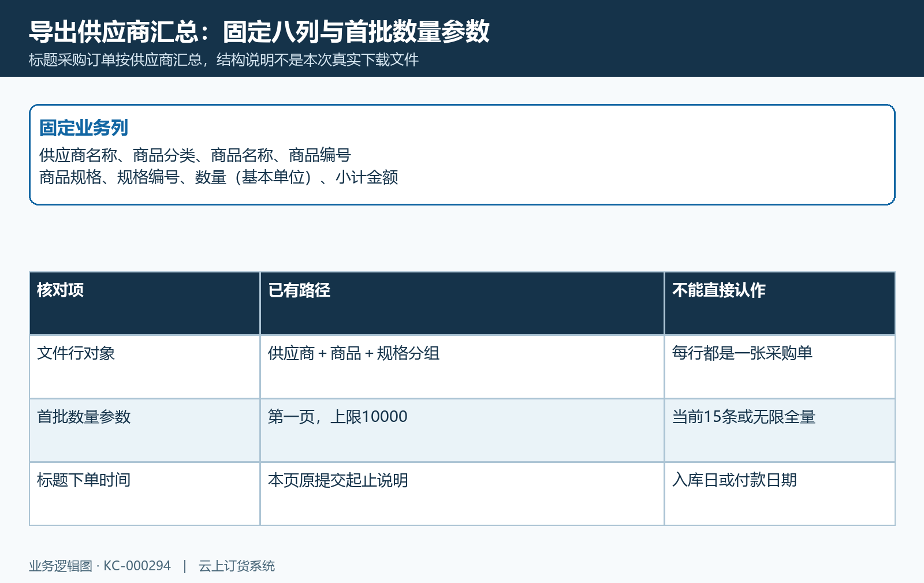
Task: Select the subtitle starting with 标题采购订单按供应商汇总
Action: point(223,60)
